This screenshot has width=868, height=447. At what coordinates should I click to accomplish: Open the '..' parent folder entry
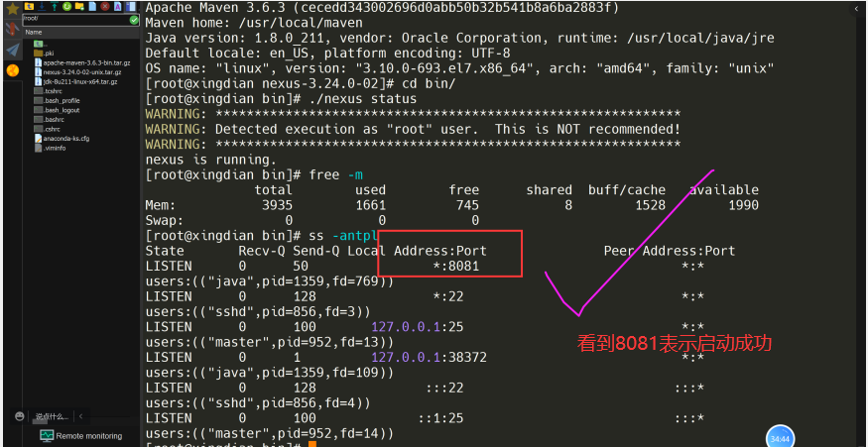point(39,44)
